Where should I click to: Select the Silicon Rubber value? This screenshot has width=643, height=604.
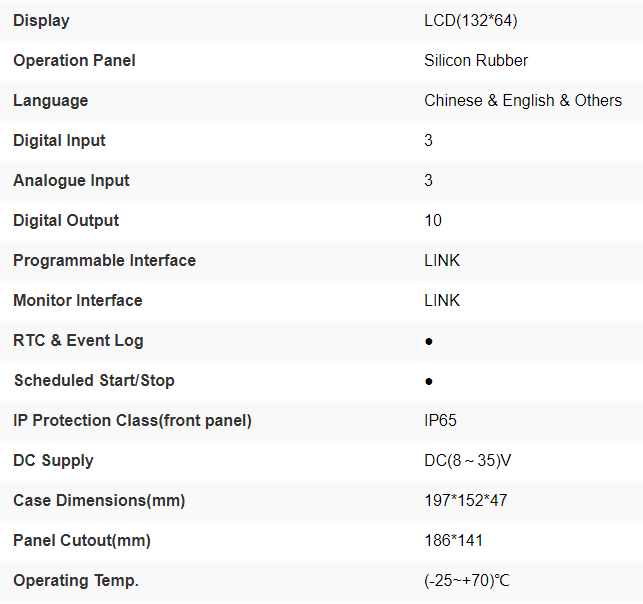(476, 60)
